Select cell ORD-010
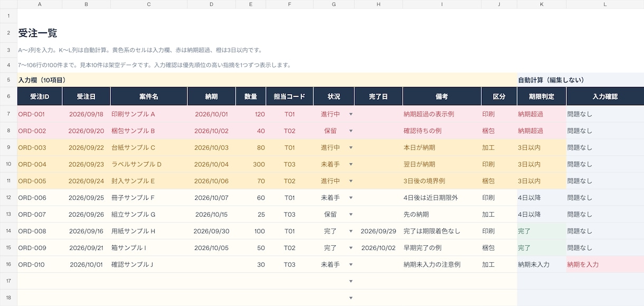The image size is (644, 306). [x=40, y=265]
